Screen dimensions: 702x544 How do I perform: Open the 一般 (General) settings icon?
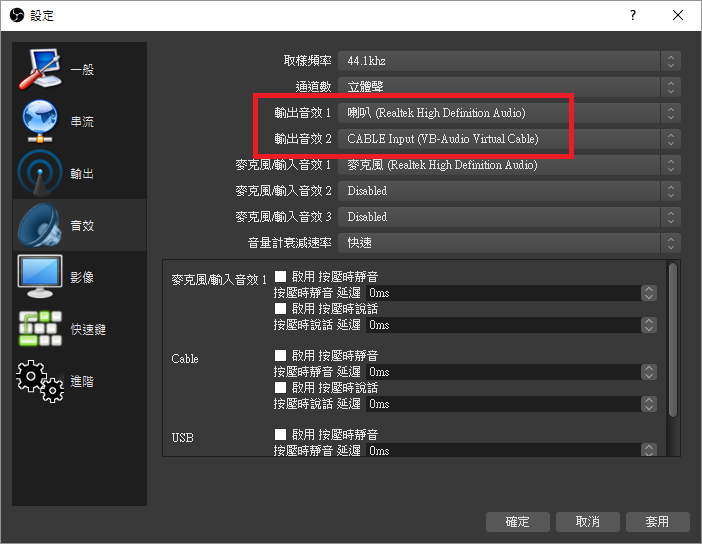coord(40,69)
